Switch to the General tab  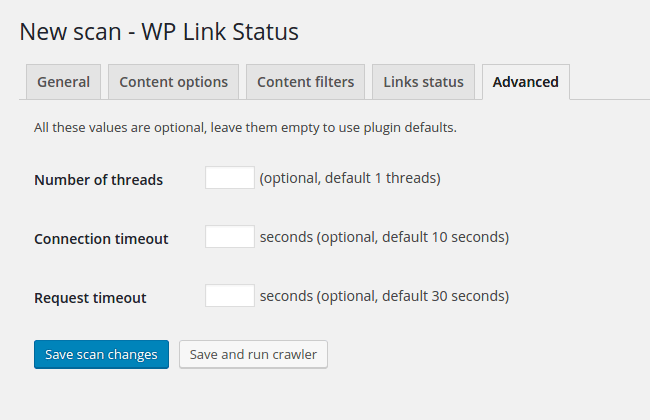point(63,82)
